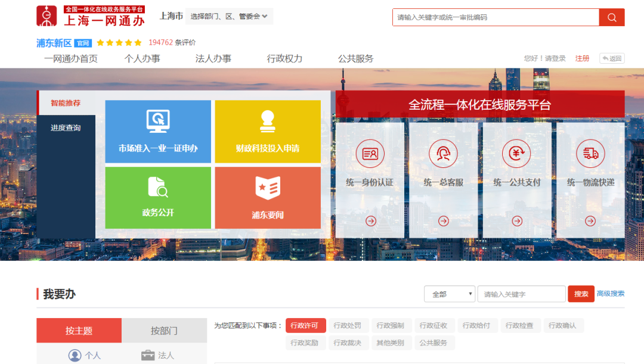Screen dimensions: 644x364
Task: Click the 法人 briefcase icon
Action: 148,356
